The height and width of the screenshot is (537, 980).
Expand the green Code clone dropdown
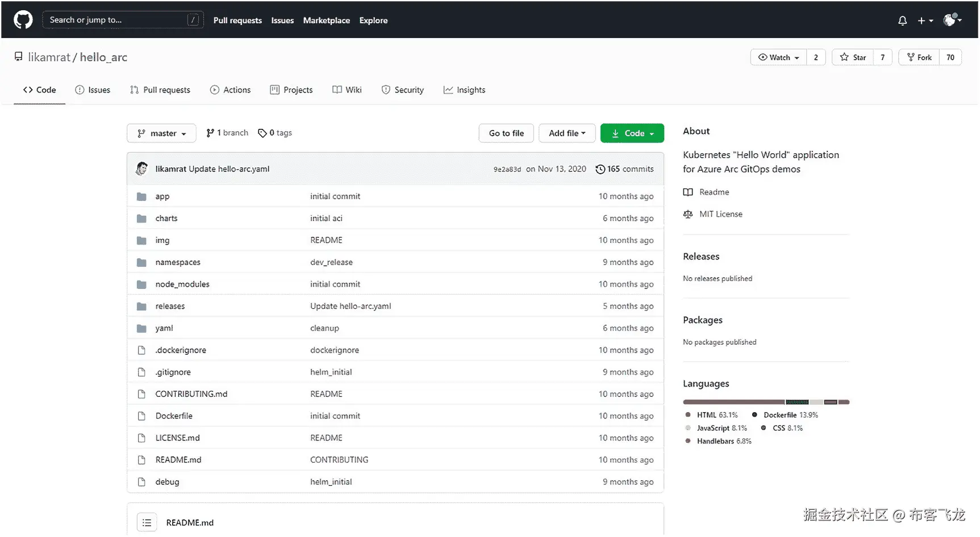(632, 133)
